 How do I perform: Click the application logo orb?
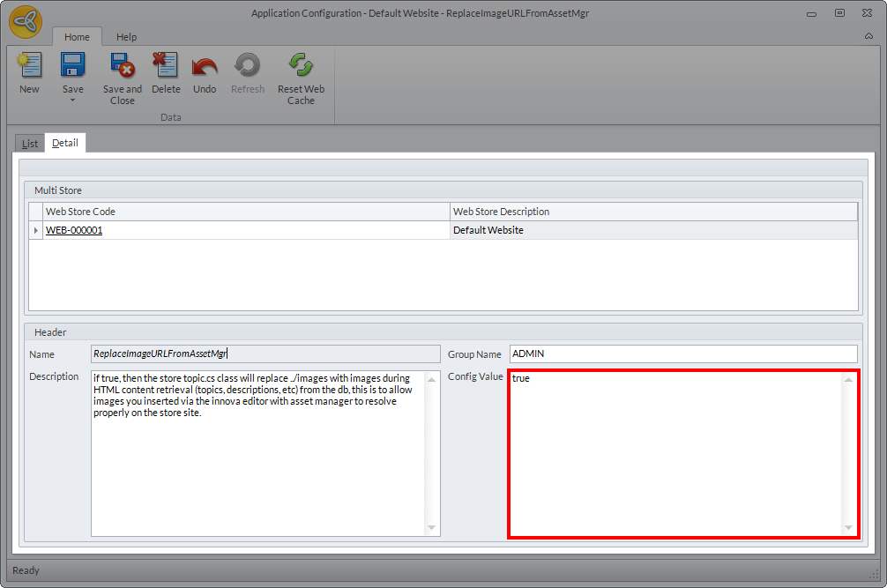(x=26, y=21)
